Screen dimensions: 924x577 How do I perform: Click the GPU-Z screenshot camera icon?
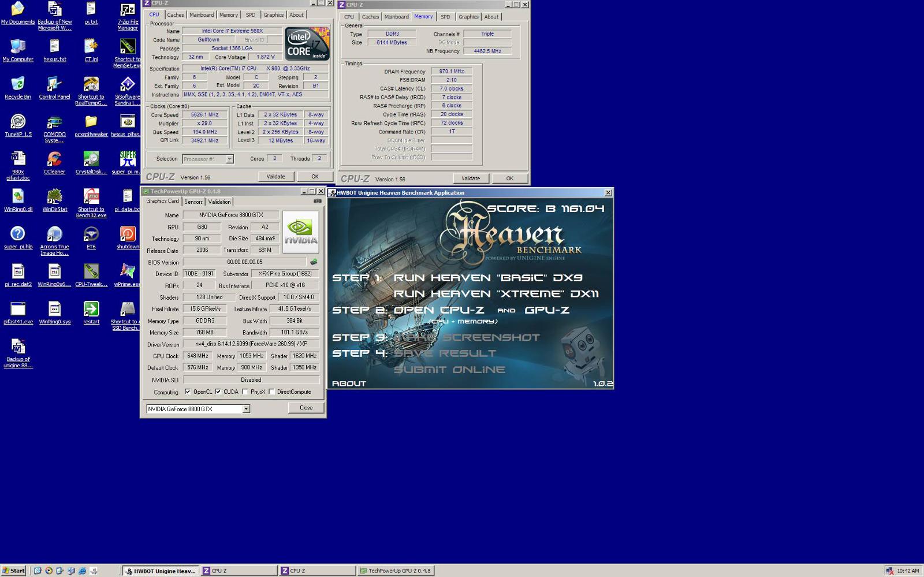click(x=317, y=201)
